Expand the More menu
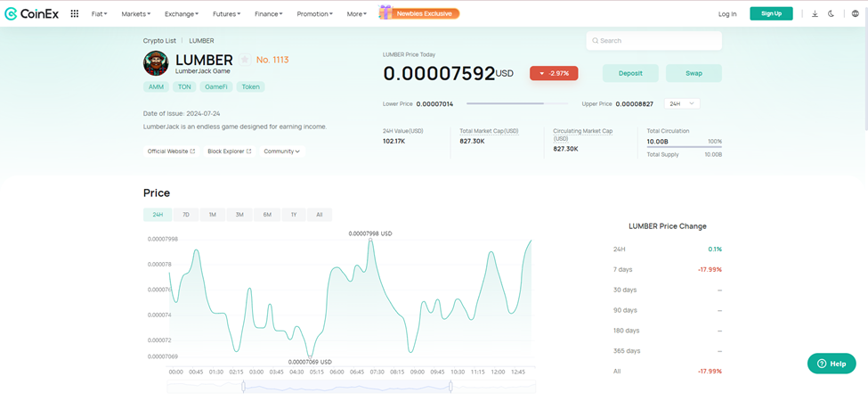The height and width of the screenshot is (401, 868). [356, 14]
